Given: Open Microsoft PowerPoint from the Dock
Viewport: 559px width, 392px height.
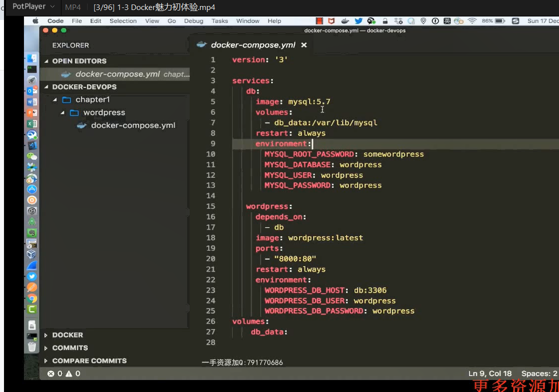Looking at the screenshot, I should click(32, 113).
